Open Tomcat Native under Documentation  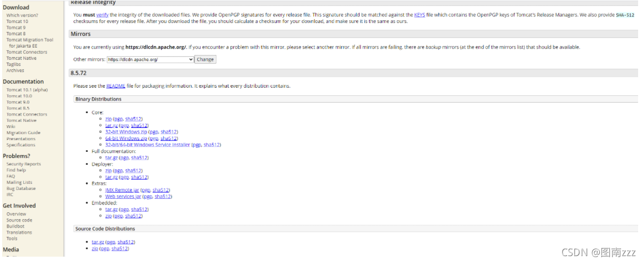click(x=21, y=120)
